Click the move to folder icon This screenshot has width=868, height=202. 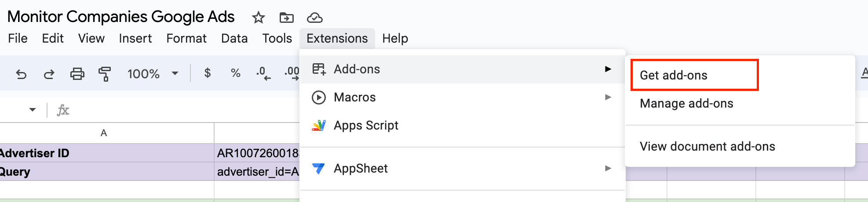[286, 18]
